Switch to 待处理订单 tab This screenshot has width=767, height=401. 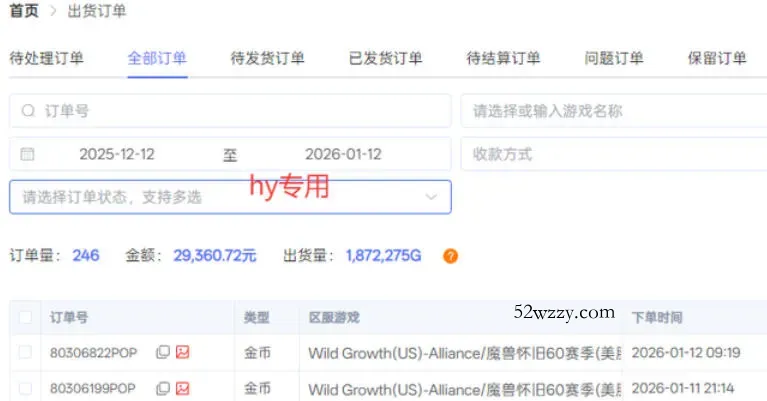point(46,58)
